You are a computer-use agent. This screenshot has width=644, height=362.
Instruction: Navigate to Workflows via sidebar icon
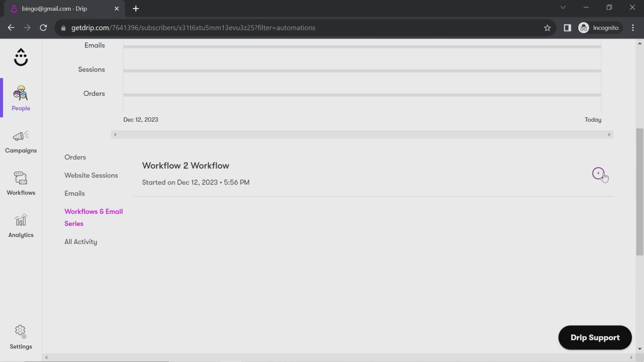coord(21,183)
